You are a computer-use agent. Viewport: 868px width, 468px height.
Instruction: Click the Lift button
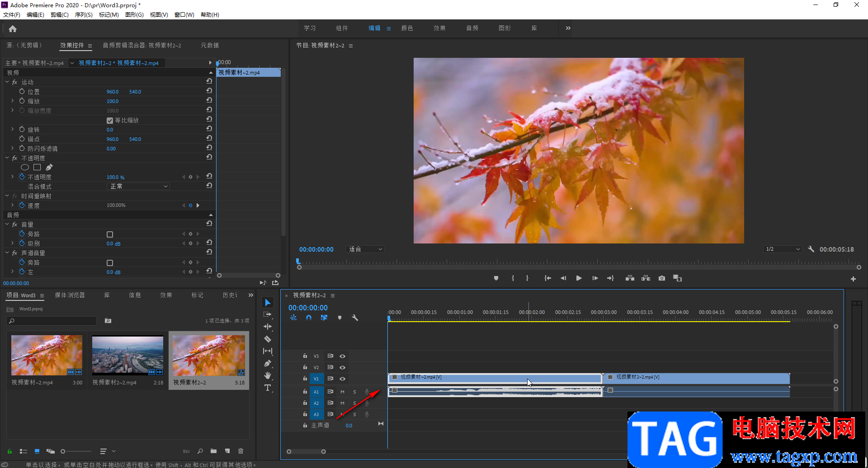[630, 278]
